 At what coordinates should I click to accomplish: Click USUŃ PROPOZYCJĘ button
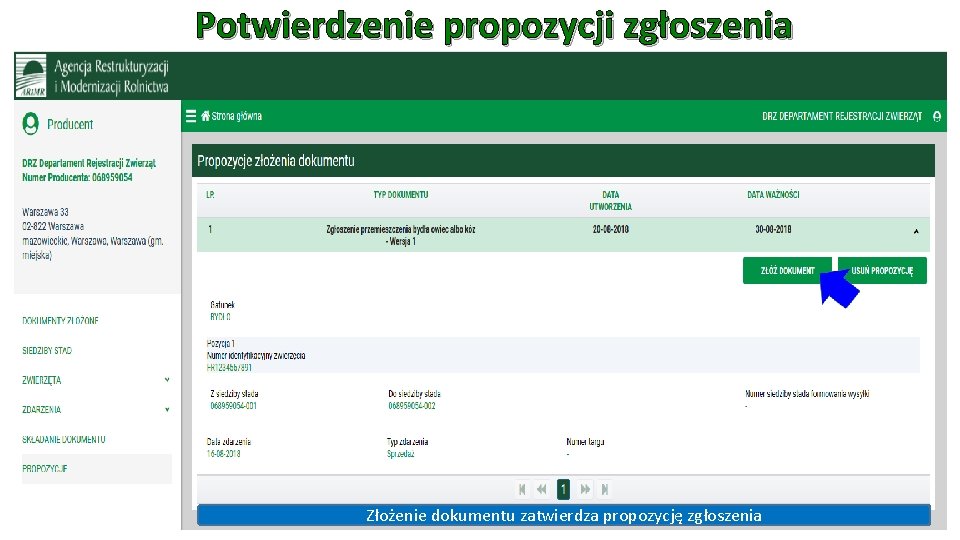(x=882, y=271)
